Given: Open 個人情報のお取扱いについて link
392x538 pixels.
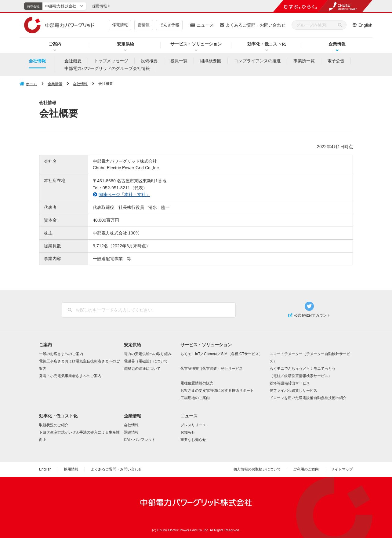Looking at the screenshot, I should 257,469.
